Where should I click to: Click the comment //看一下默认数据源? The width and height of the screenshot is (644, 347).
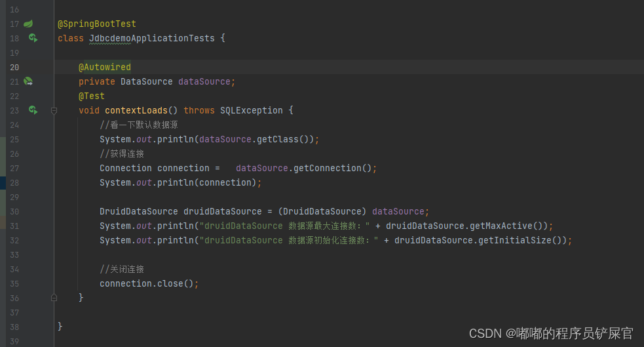coord(139,125)
